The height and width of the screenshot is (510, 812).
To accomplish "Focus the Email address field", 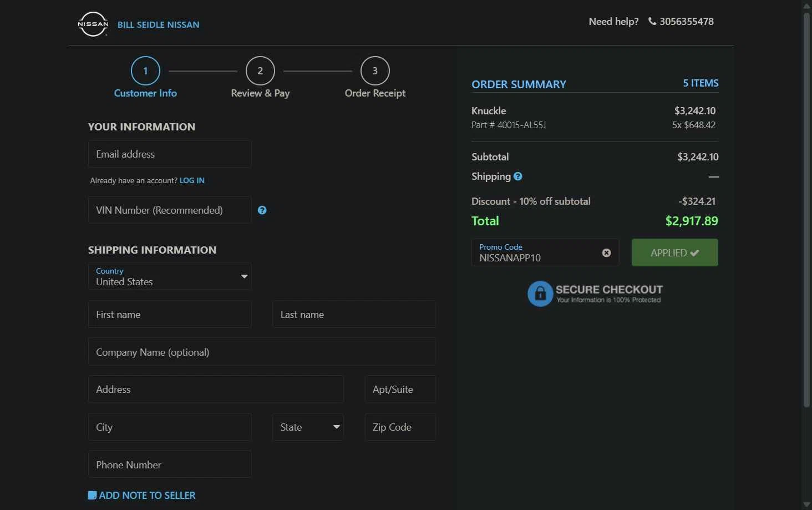I will coord(170,154).
